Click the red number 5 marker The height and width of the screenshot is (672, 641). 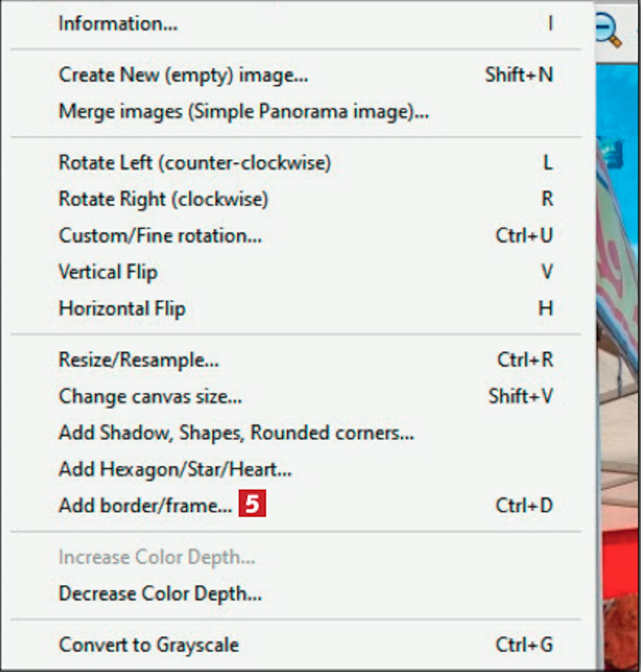coord(252,503)
